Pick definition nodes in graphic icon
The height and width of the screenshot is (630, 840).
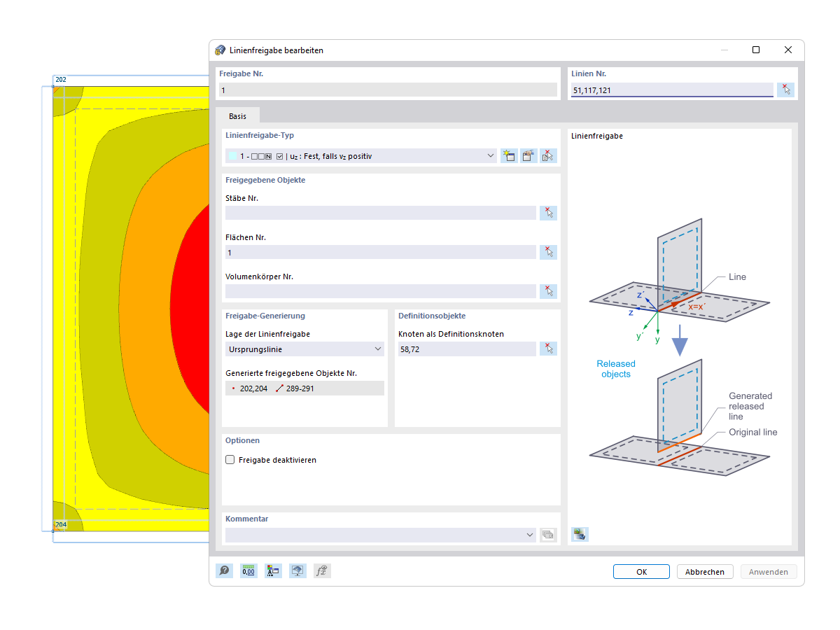pos(548,349)
